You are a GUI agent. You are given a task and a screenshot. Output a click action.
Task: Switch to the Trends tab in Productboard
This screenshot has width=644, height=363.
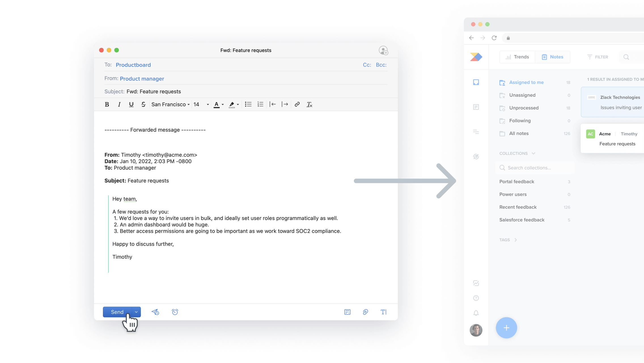517,57
